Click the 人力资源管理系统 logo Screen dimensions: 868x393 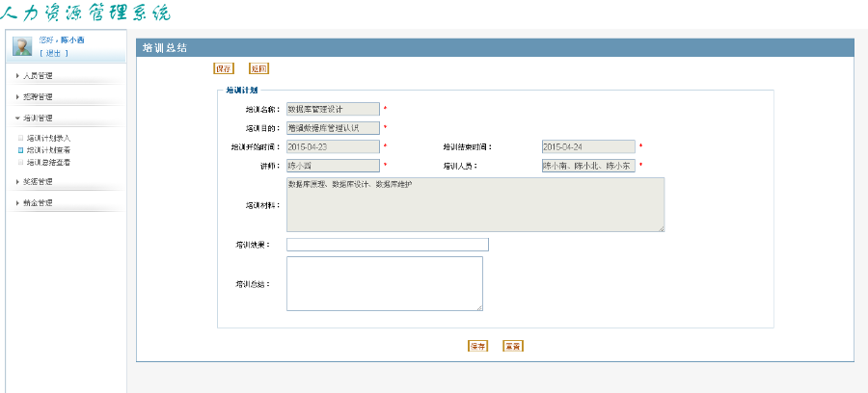85,13
